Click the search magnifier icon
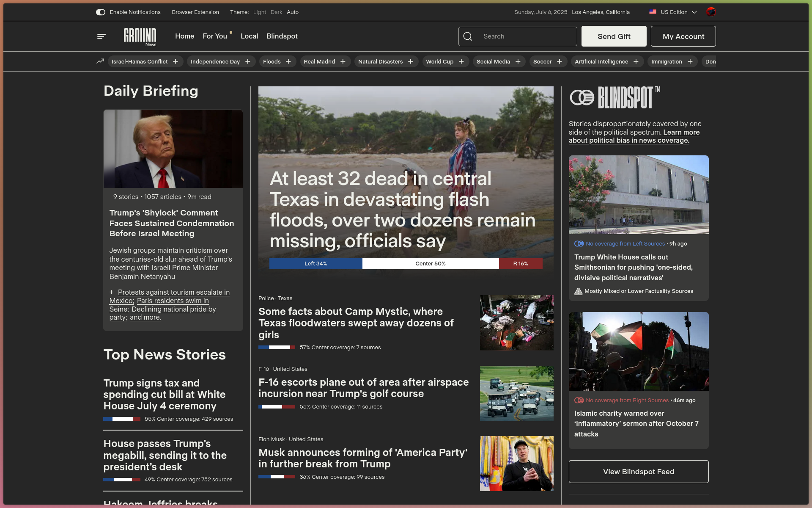Image resolution: width=812 pixels, height=508 pixels. tap(468, 36)
